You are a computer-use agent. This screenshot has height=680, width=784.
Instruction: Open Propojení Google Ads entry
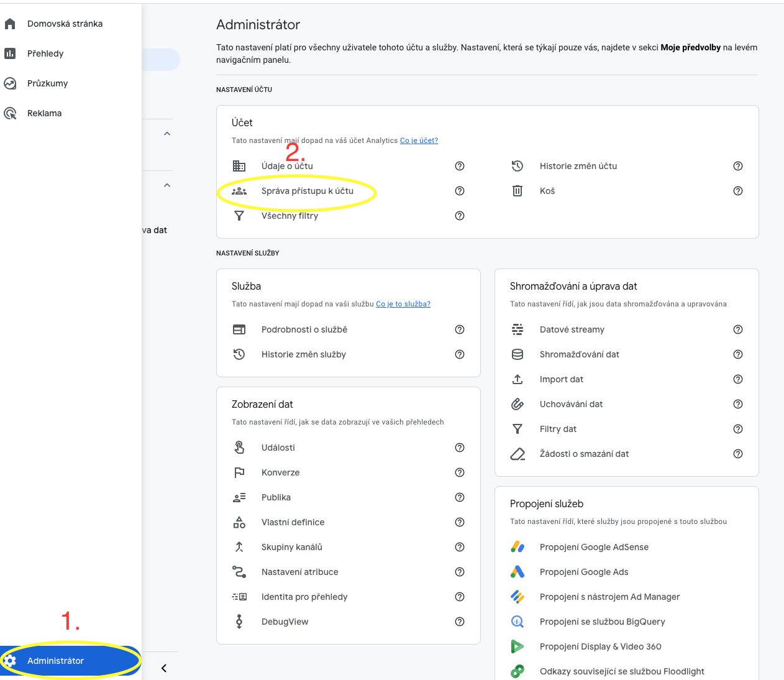pos(584,572)
